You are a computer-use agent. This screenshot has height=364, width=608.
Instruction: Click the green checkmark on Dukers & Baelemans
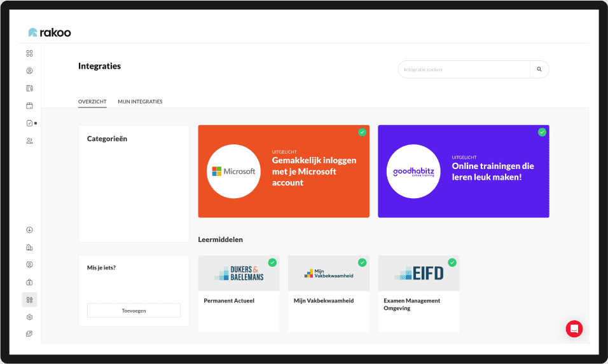pyautogui.click(x=273, y=262)
